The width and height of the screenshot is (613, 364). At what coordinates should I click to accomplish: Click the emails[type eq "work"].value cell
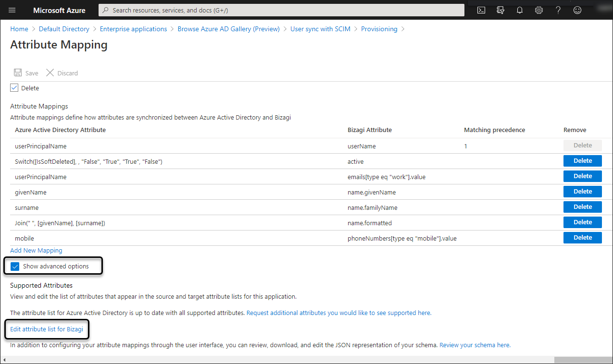(387, 177)
